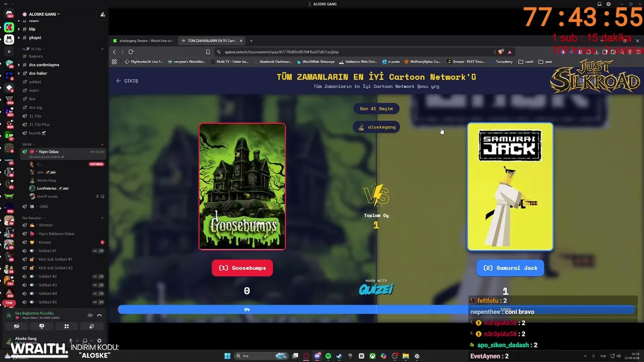Turn on camera in Discord voice panel

coord(17,326)
